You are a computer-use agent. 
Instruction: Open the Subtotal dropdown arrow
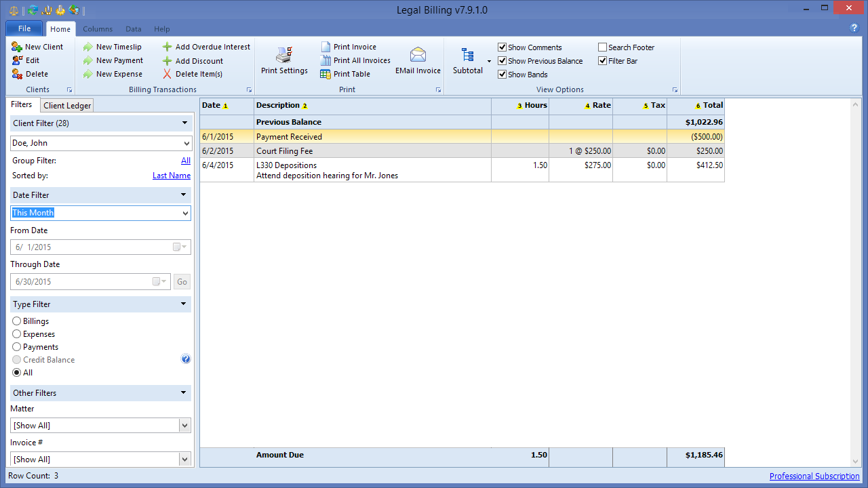pos(489,61)
